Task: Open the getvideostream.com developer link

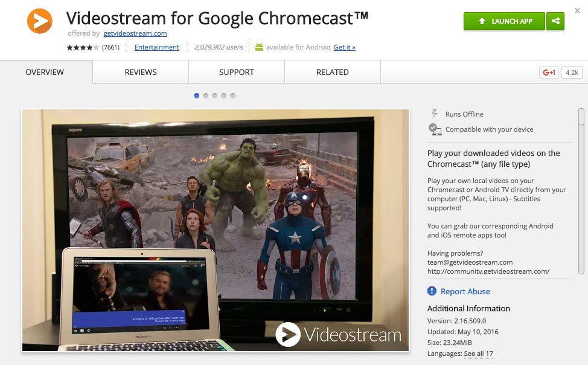Action: [135, 33]
